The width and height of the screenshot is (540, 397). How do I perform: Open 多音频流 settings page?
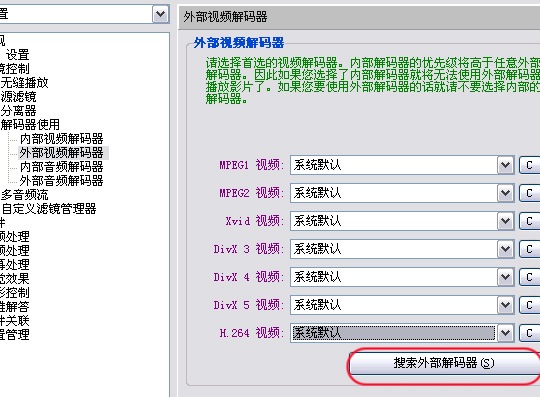point(24,195)
